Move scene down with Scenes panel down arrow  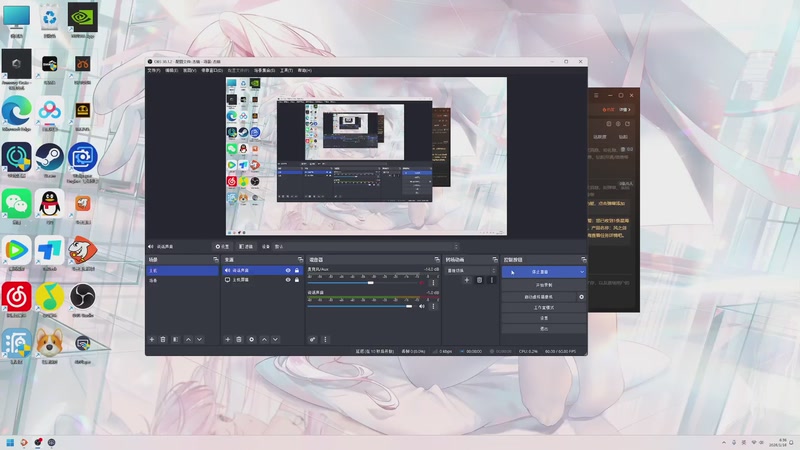[x=199, y=339]
